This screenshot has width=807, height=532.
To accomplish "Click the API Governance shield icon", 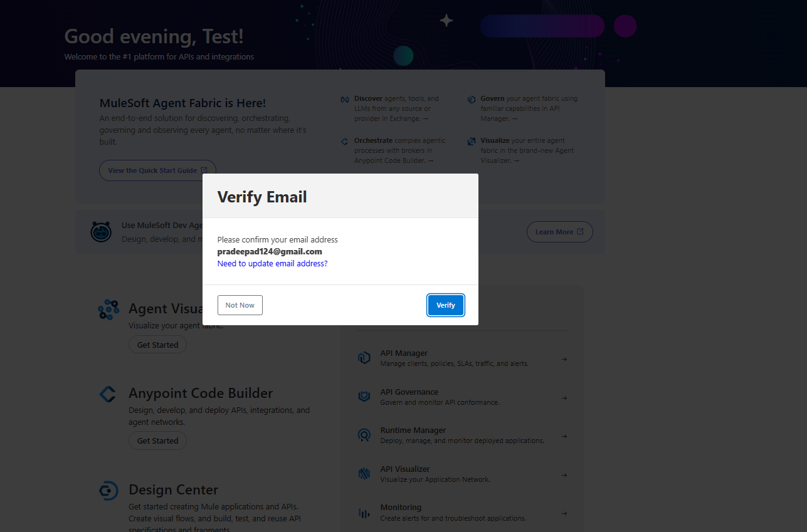I will tap(364, 397).
